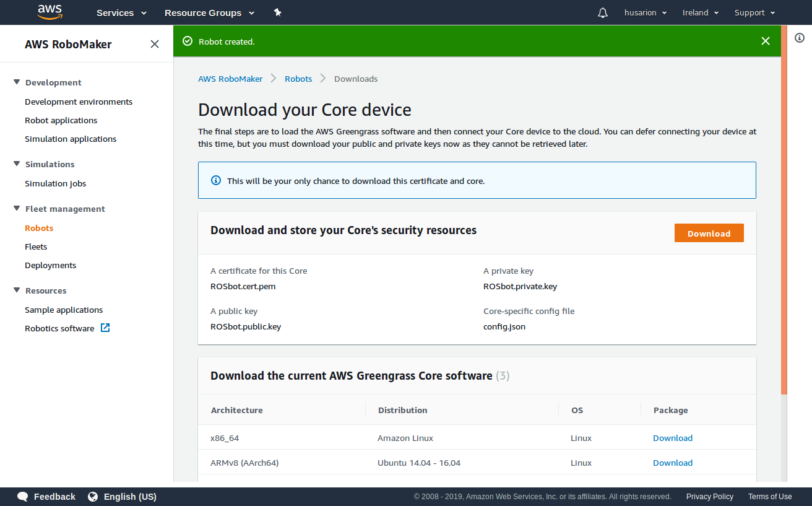Dismiss the Robot created banner
This screenshot has height=506, width=812.
point(766,41)
